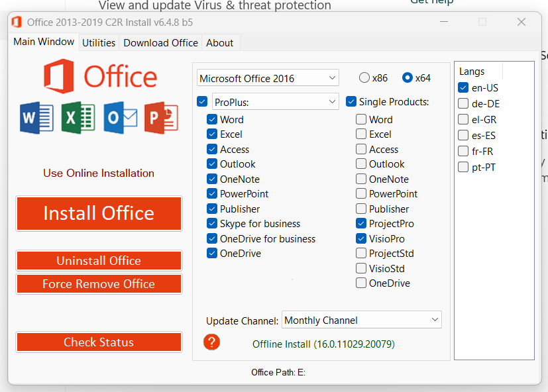Uncheck Access under ProPlus
This screenshot has height=392, width=548.
click(x=212, y=149)
